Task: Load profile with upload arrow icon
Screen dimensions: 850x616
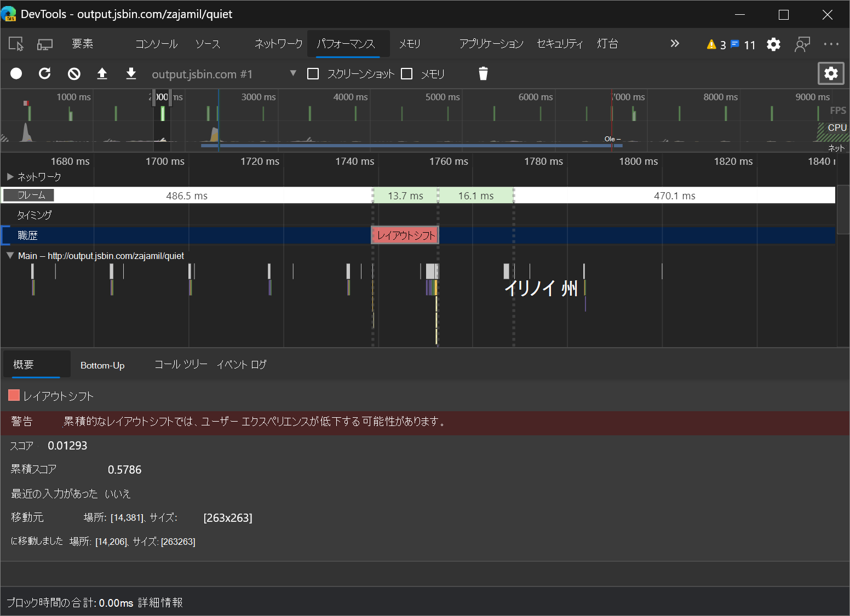Action: [x=102, y=73]
